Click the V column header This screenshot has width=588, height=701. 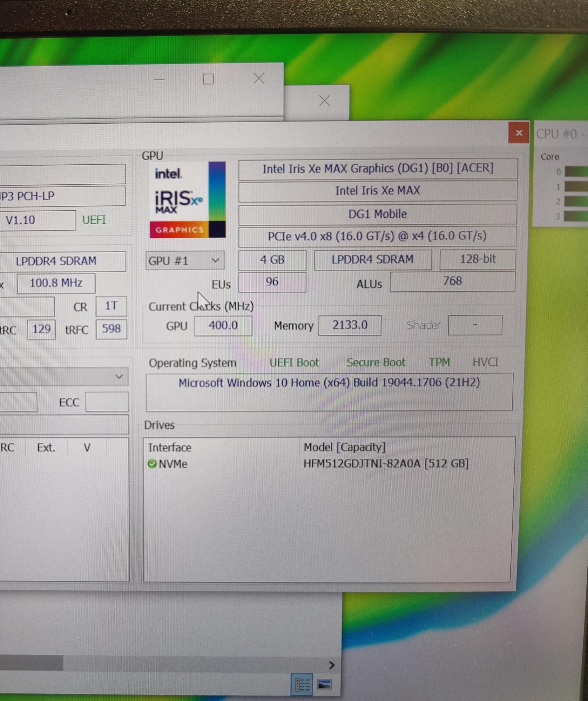[x=87, y=448]
